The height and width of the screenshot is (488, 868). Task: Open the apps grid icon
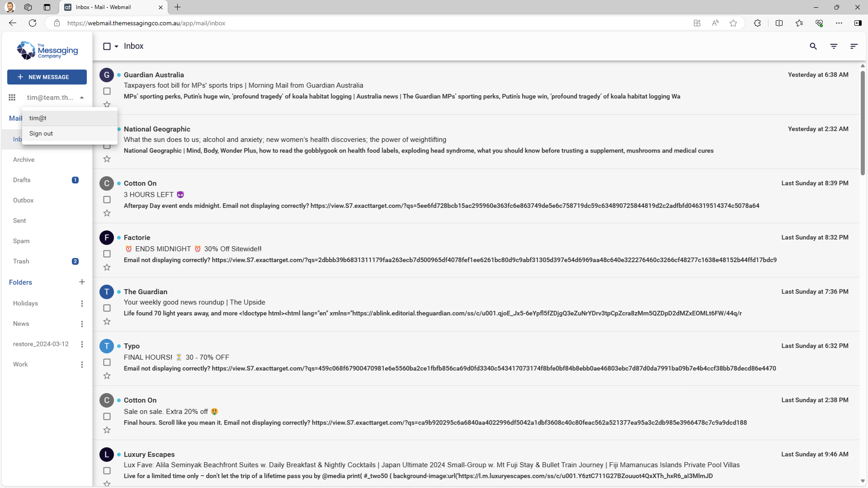[x=12, y=97]
